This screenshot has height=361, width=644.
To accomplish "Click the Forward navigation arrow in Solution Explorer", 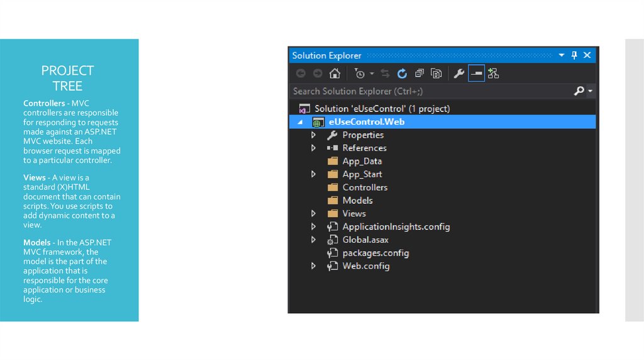I will pos(318,74).
